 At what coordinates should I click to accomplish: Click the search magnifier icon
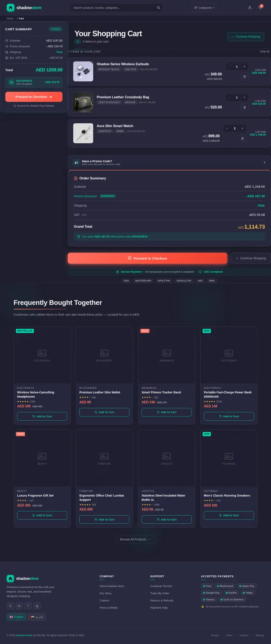[158, 8]
